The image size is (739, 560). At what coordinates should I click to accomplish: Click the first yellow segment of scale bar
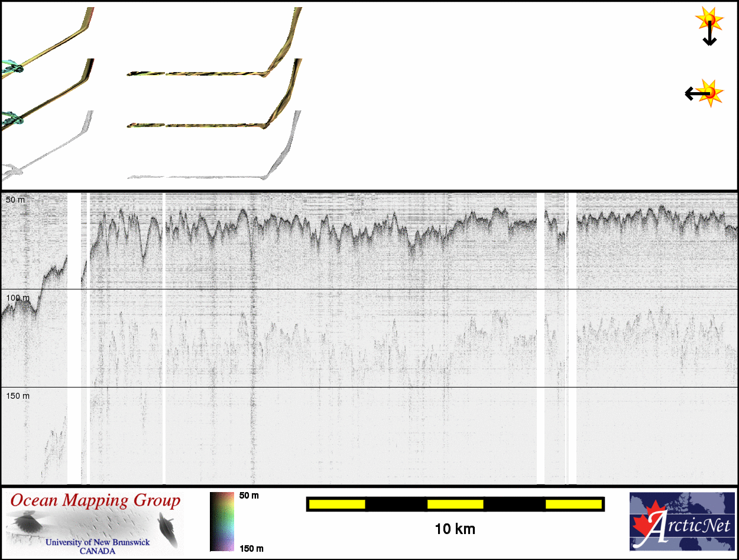337,504
